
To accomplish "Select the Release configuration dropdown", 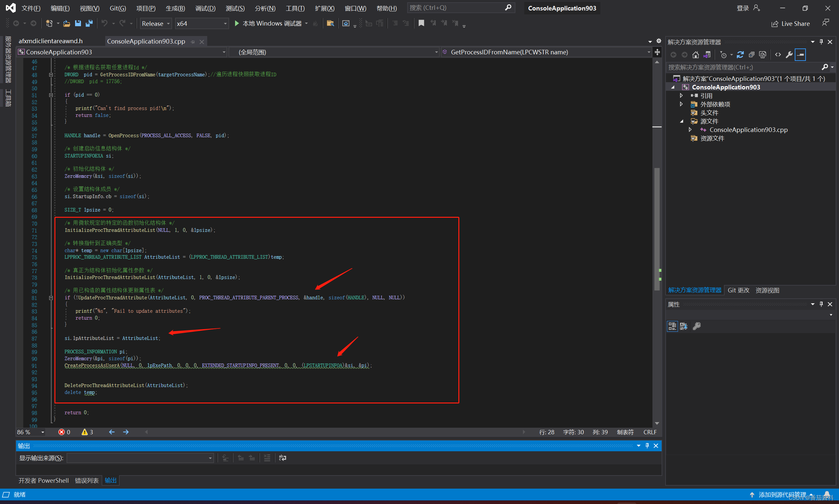I will (154, 24).
